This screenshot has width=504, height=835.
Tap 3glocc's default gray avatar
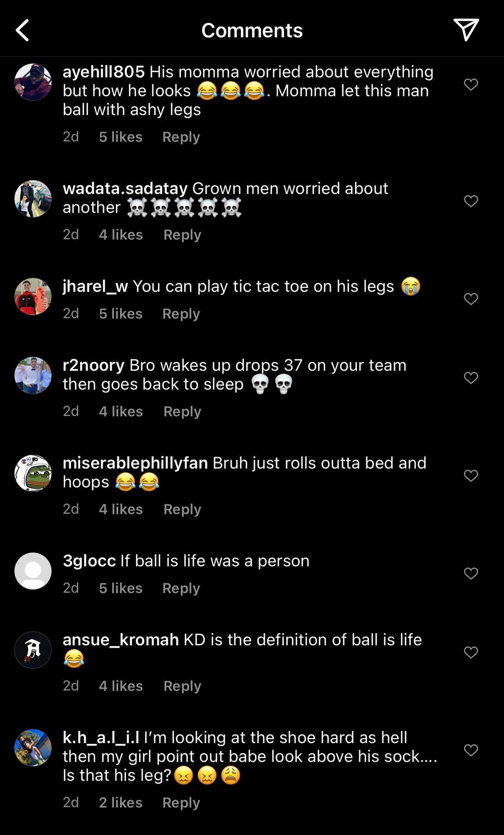tap(33, 571)
